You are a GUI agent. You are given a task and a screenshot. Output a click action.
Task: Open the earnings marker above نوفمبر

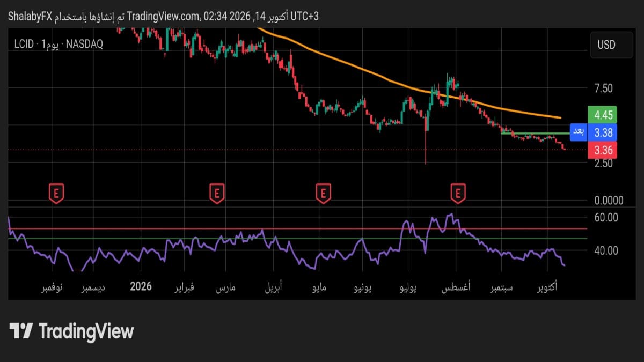tap(56, 193)
